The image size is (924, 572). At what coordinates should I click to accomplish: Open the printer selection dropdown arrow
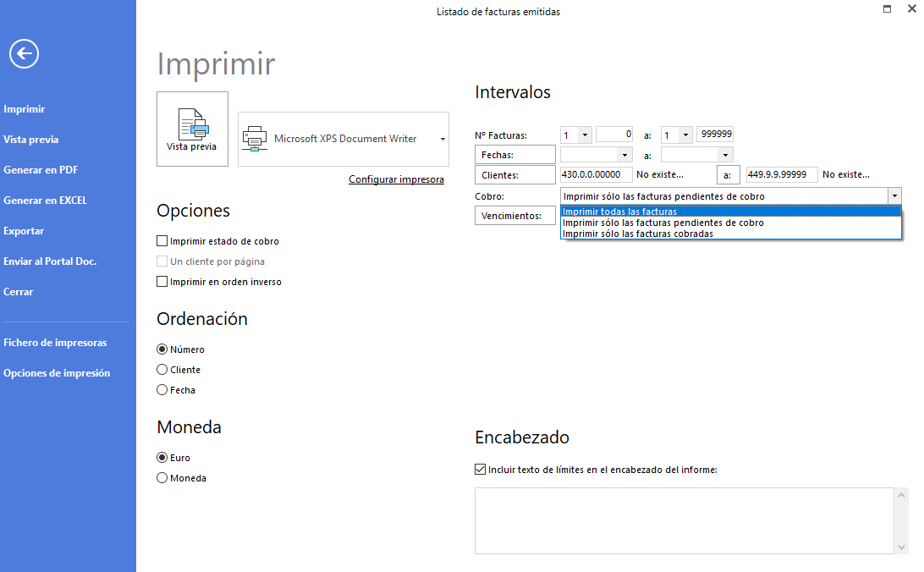[443, 139]
